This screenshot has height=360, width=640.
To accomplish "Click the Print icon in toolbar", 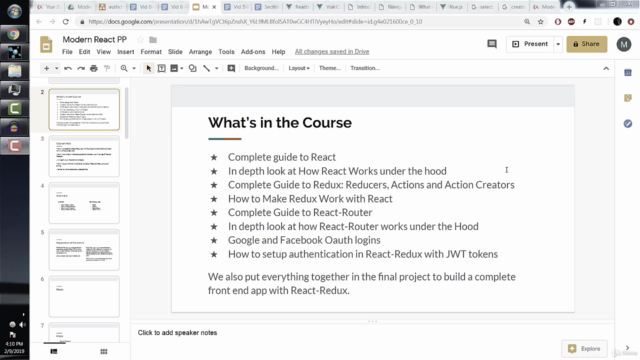I will (x=94, y=68).
